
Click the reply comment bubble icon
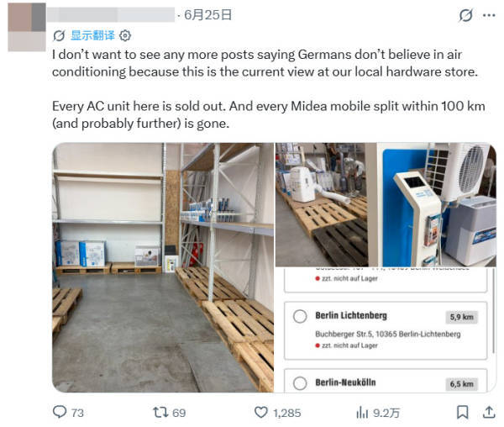pos(60,412)
